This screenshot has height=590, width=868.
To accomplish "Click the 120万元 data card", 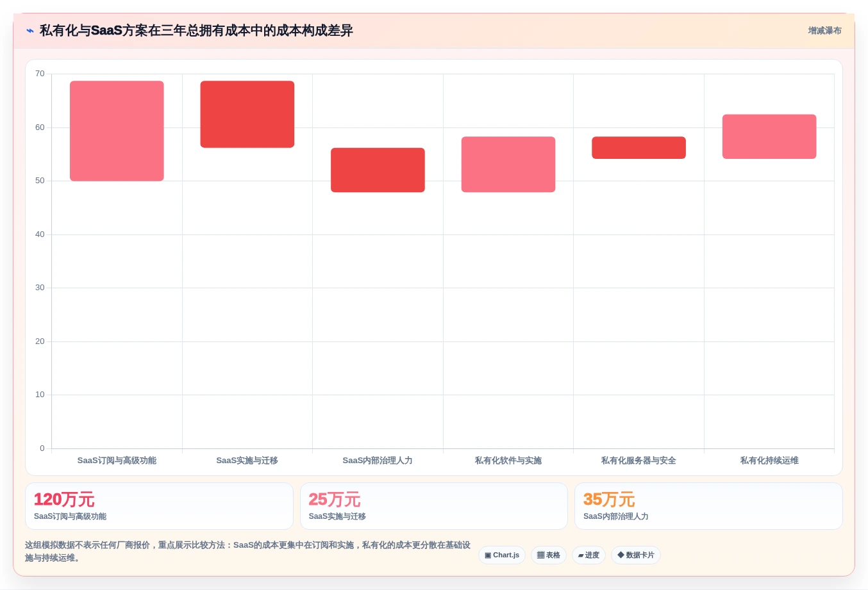I will coord(159,506).
